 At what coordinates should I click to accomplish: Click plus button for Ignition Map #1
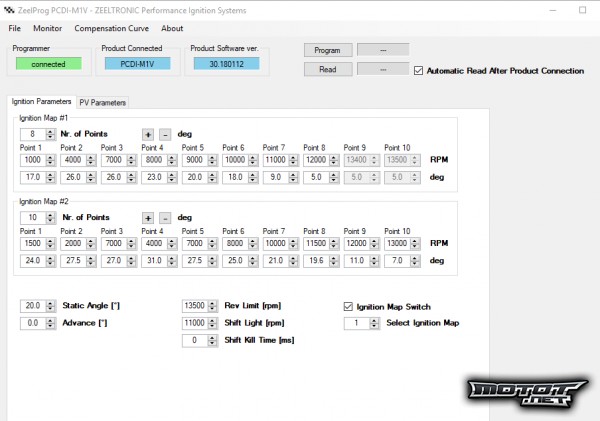[147, 134]
